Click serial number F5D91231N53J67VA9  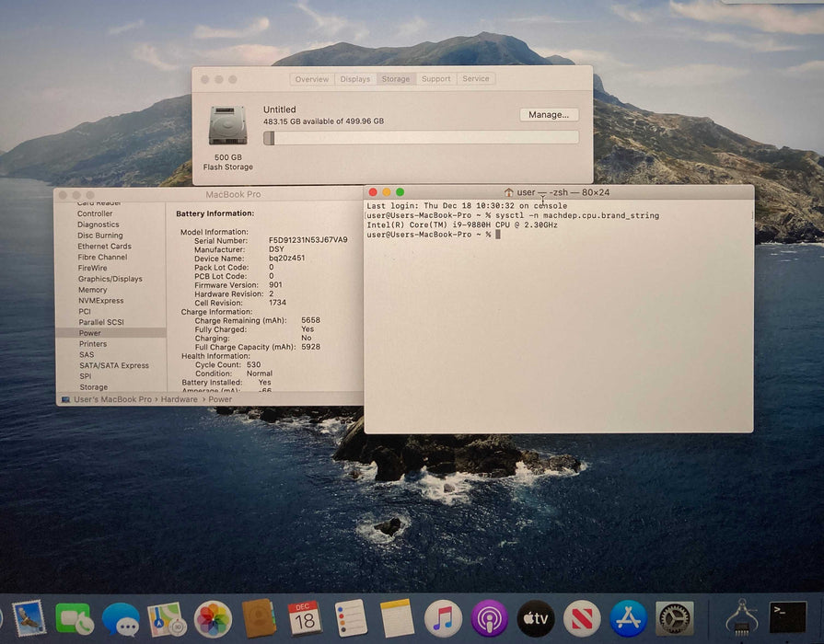[x=308, y=240]
